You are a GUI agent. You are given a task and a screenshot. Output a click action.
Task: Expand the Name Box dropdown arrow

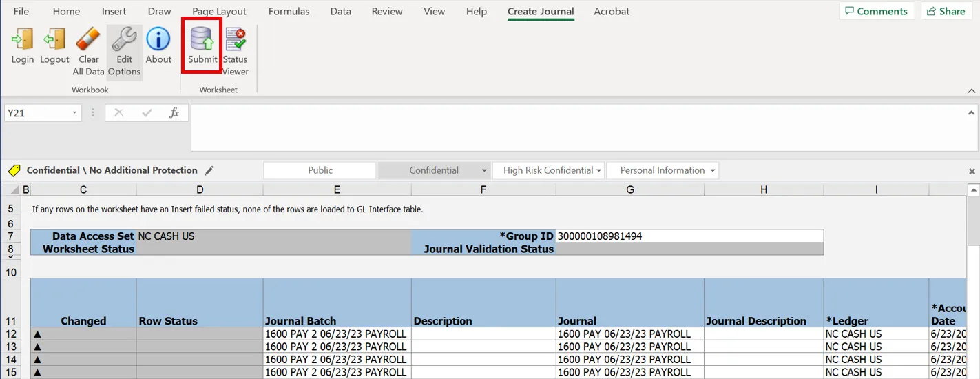74,113
